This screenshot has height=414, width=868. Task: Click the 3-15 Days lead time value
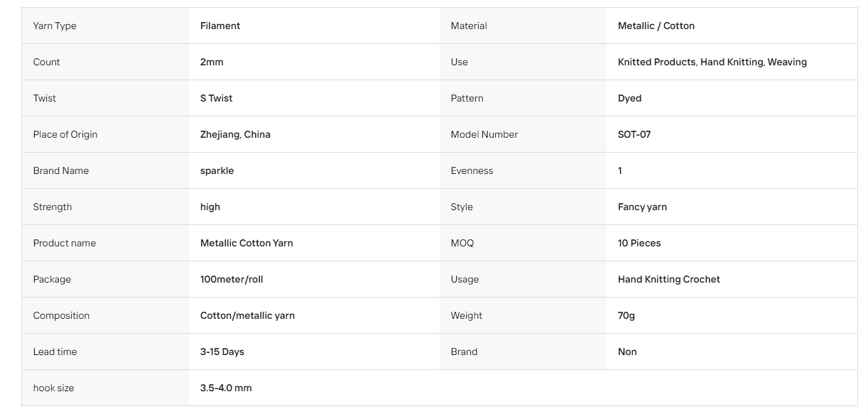coord(222,352)
